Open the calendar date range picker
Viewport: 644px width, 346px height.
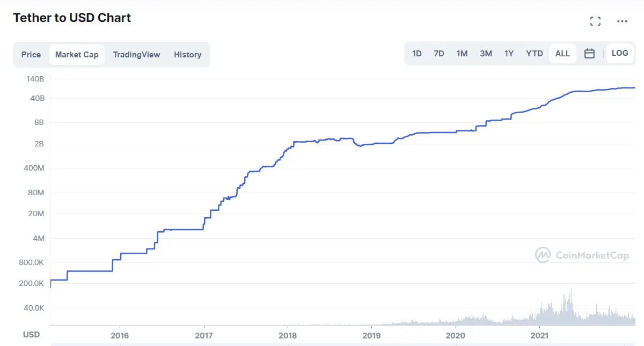point(589,54)
